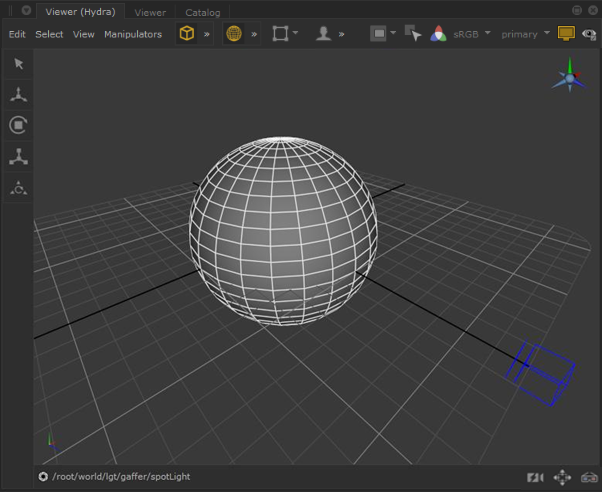Open the Manipulators menu
Screen dimensions: 602x492
[133, 34]
